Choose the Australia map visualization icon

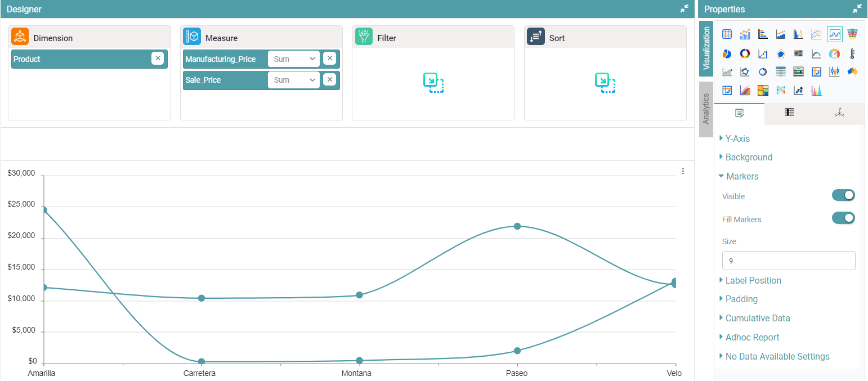click(x=852, y=72)
